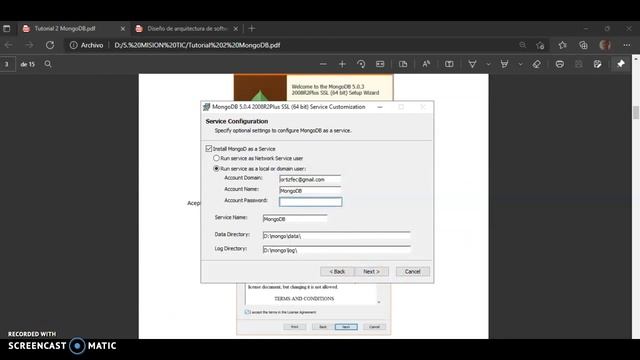
Task: Click the license text scrollbar down arrow
Action: point(379,302)
